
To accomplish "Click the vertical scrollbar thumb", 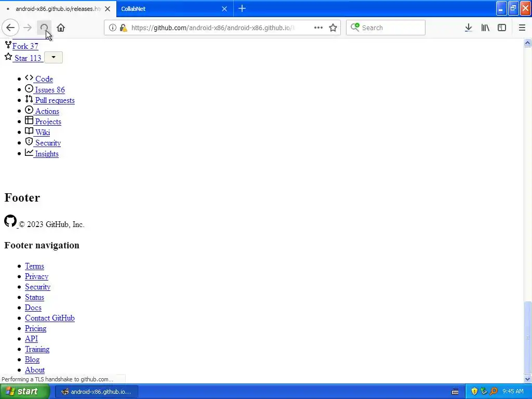I will tap(527, 337).
